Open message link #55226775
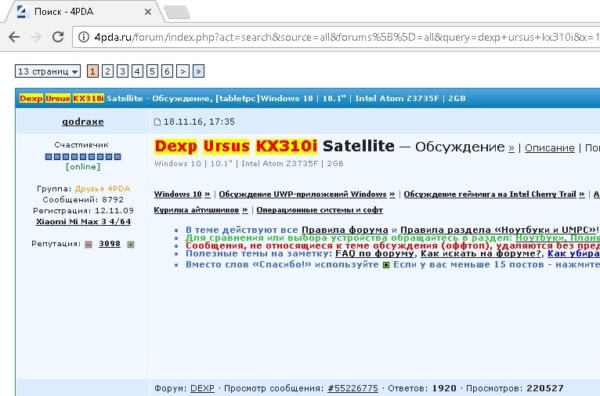 click(x=353, y=388)
